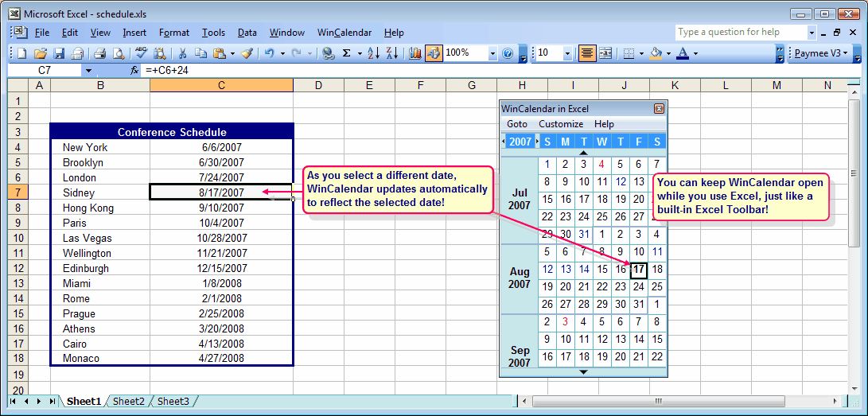
Task: Select August 24 in WinCalendar
Action: click(x=639, y=286)
